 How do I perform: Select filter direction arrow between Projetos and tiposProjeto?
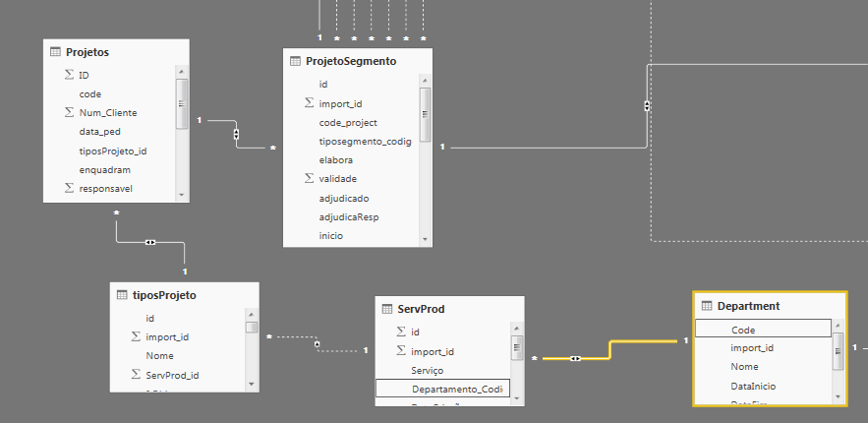click(150, 243)
